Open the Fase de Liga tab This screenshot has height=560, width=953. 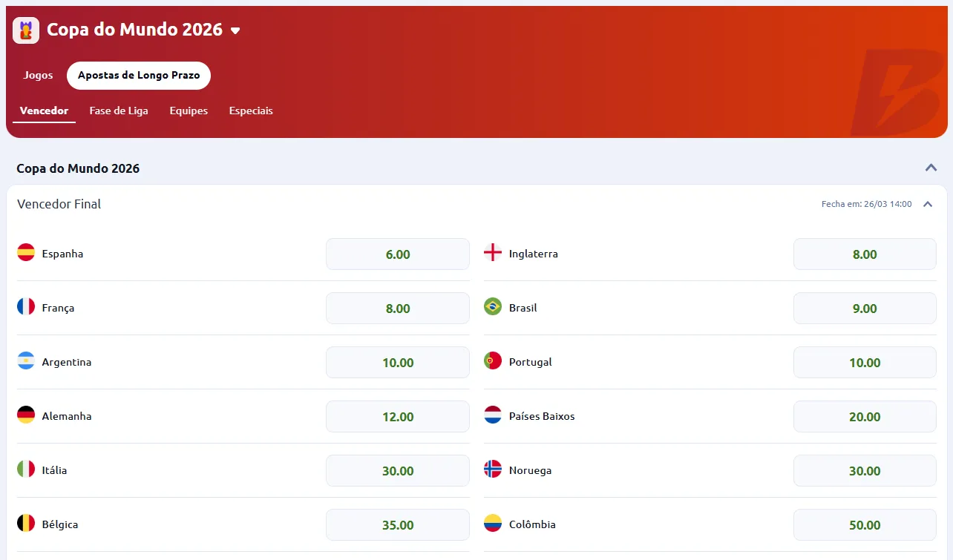[119, 111]
